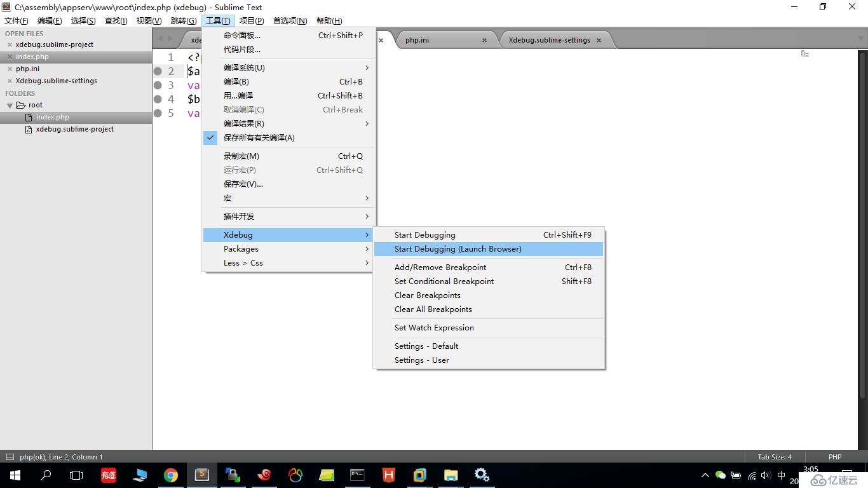Select xdebug.sublime-project file icon in Folders
This screenshot has width=868, height=488.
(x=28, y=129)
